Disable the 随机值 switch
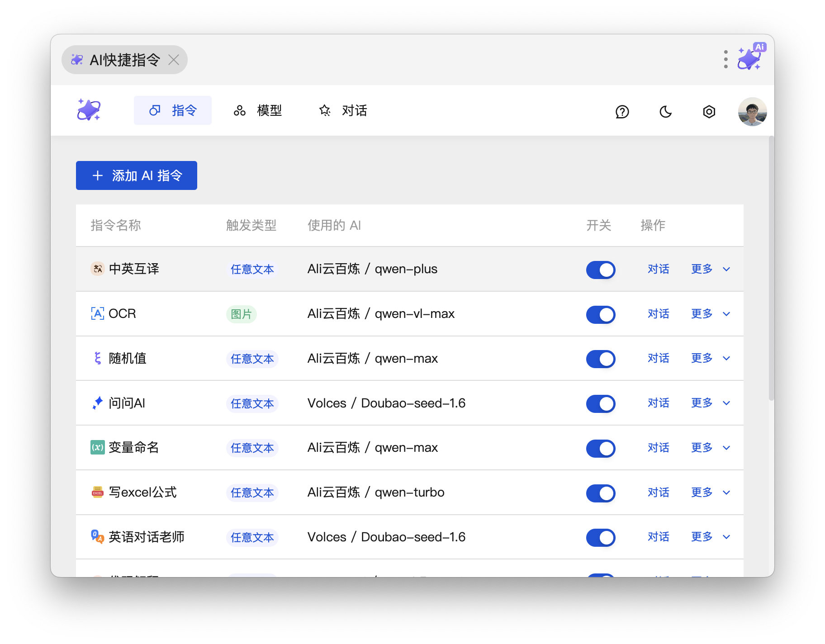Image resolution: width=825 pixels, height=644 pixels. pos(601,359)
